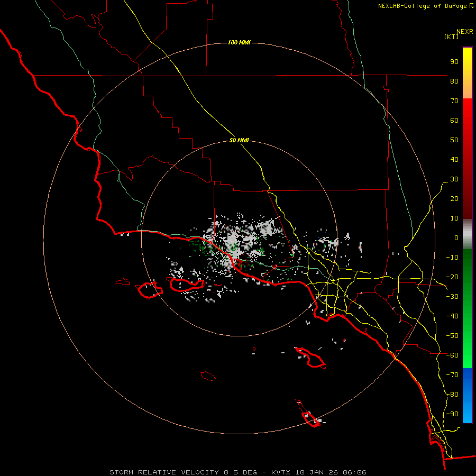Click the -40 value on velocity scale
Screen dimensions: 476x476
pyautogui.click(x=452, y=316)
